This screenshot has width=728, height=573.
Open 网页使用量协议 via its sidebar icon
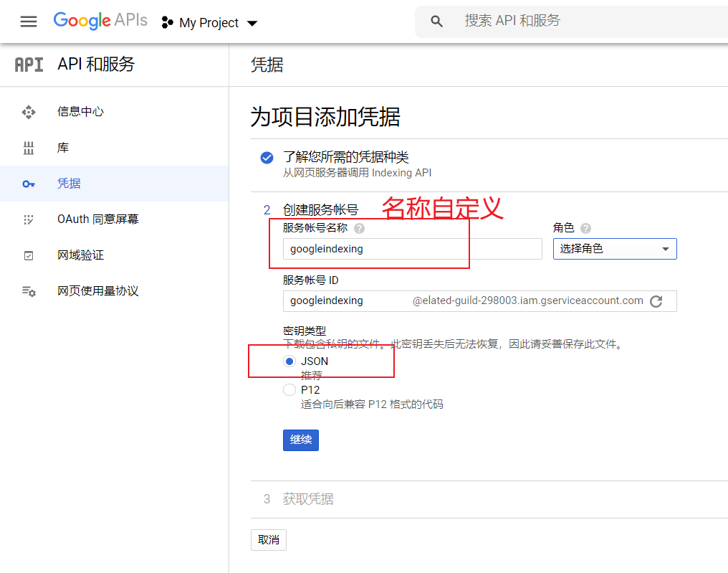click(29, 291)
